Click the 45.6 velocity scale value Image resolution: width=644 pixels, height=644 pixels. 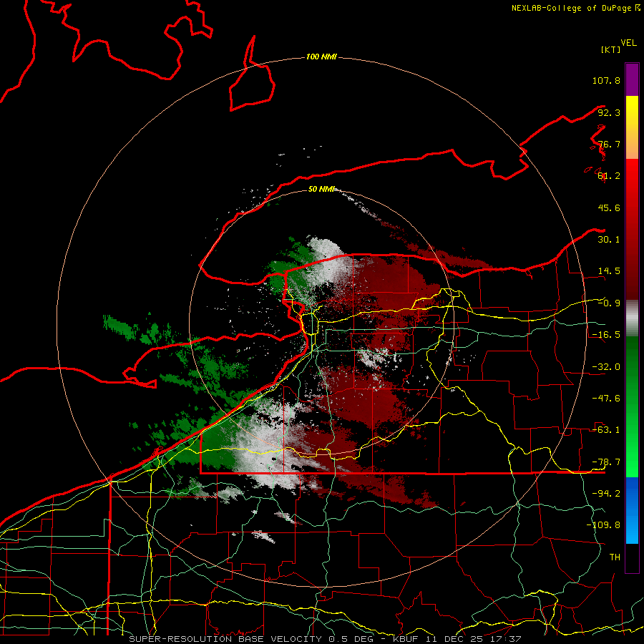pyautogui.click(x=609, y=208)
